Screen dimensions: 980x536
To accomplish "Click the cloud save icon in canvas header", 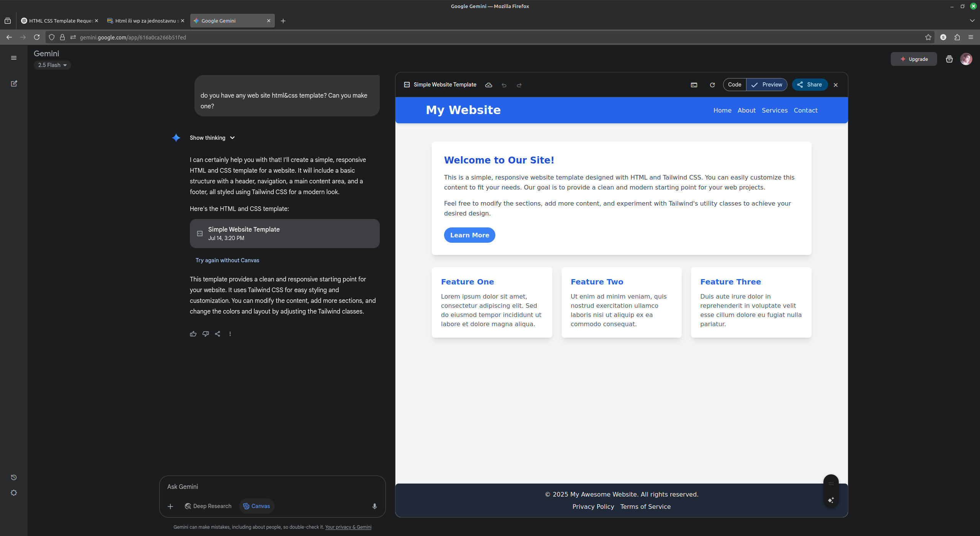I will click(x=488, y=85).
